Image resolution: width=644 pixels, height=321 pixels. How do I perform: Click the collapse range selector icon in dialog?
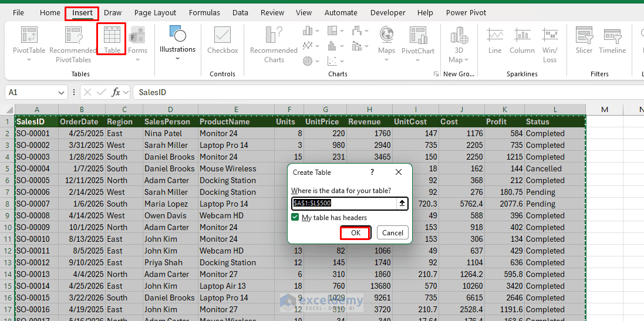click(402, 203)
